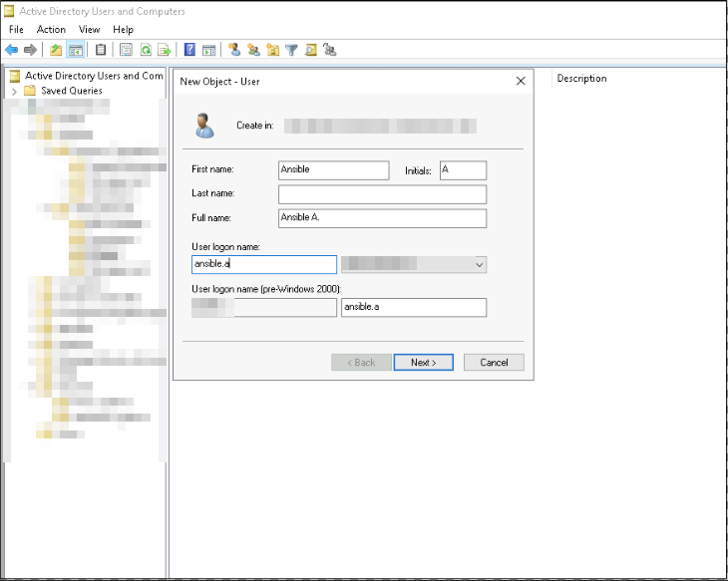Click the Create New User toolbar icon

234,50
